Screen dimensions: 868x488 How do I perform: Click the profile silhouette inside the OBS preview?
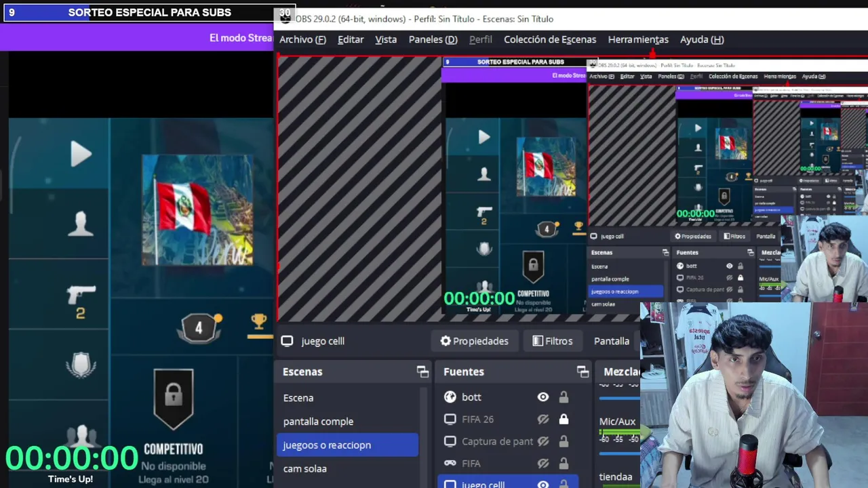click(484, 174)
